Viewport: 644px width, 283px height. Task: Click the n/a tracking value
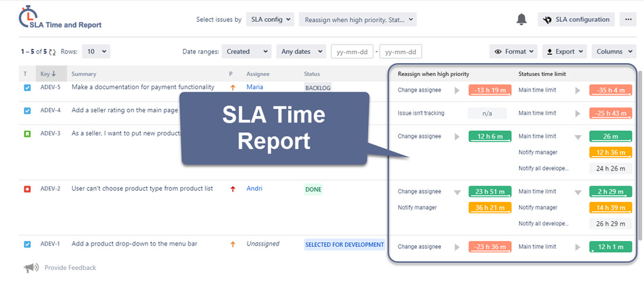click(487, 113)
